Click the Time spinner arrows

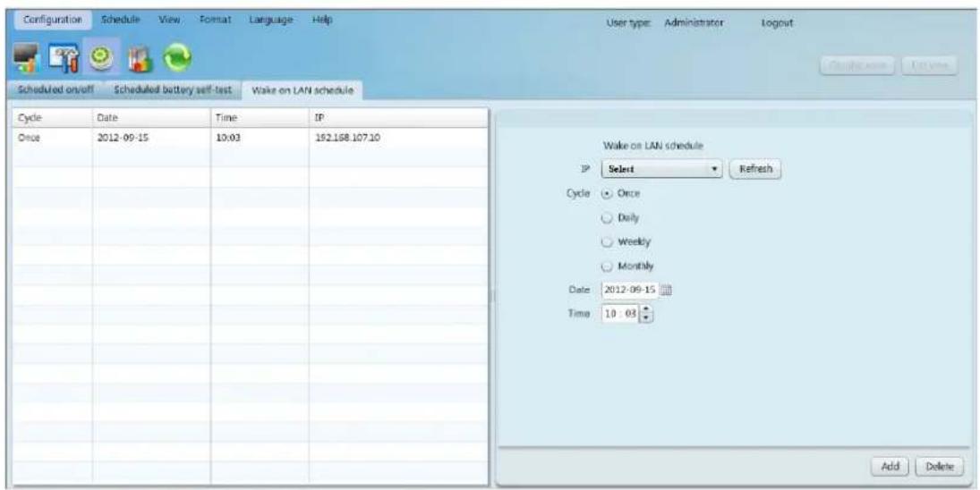(x=647, y=314)
